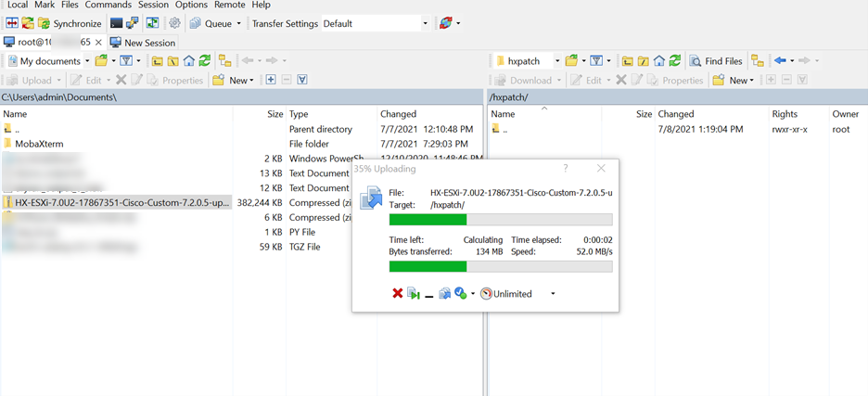Expand Once Finished dropdown arrow in upload dialog

pos(473,294)
